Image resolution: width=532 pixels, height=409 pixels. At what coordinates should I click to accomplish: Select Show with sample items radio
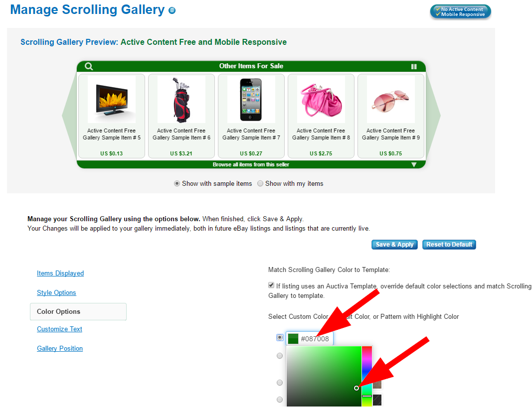point(177,183)
